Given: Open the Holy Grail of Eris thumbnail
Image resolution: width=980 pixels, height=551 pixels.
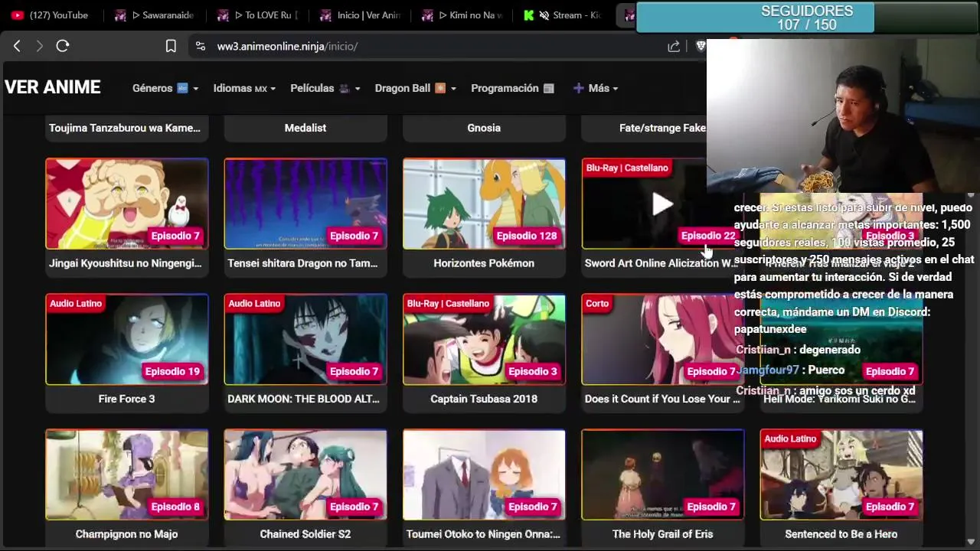Looking at the screenshot, I should coord(663,474).
